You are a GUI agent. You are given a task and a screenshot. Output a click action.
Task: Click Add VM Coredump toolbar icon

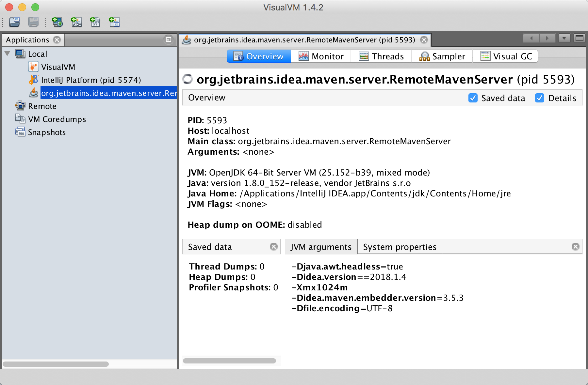pos(95,22)
